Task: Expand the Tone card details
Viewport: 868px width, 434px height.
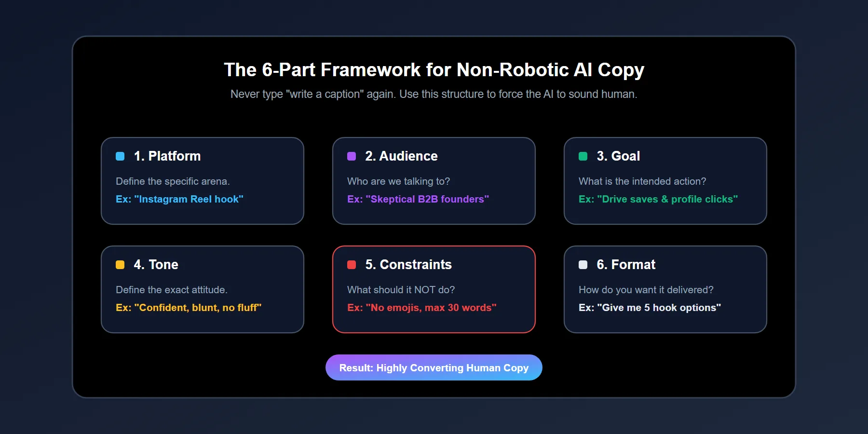Action: [x=202, y=289]
